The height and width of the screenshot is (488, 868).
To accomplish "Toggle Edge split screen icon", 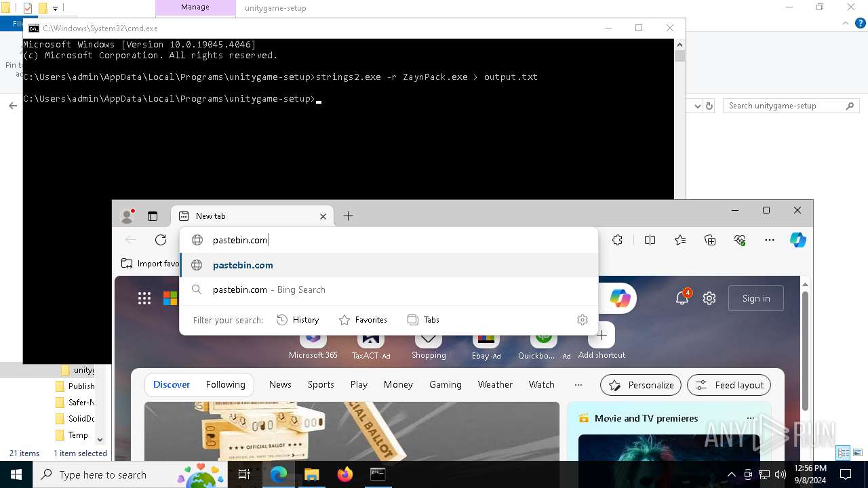I will [650, 240].
